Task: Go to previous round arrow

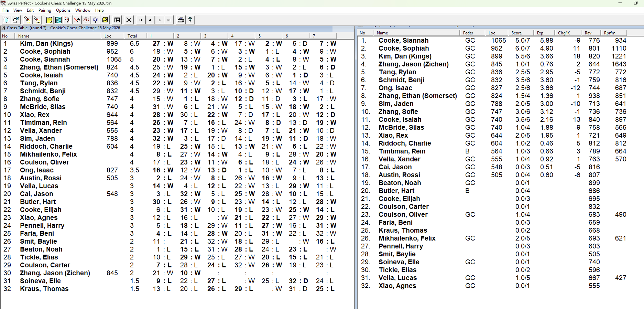Action: pyautogui.click(x=150, y=20)
